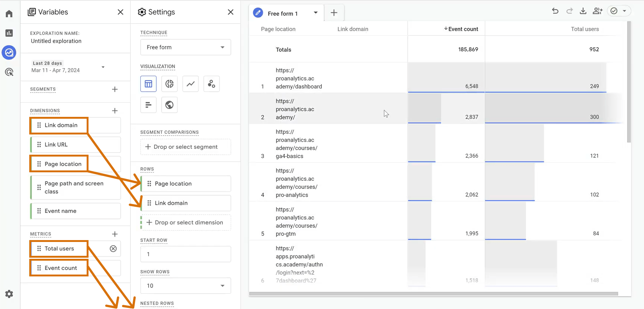
Task: Select the Bar chart visualization
Action: [149, 105]
